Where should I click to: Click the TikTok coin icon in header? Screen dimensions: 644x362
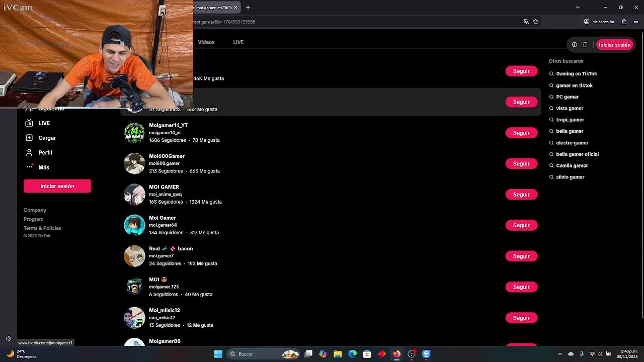pyautogui.click(x=575, y=45)
